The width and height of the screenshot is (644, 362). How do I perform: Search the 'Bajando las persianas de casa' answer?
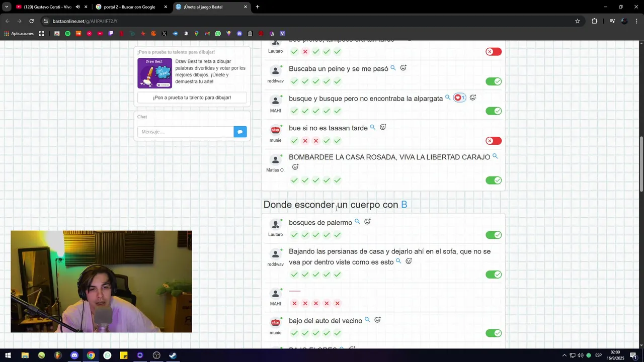[398, 261]
